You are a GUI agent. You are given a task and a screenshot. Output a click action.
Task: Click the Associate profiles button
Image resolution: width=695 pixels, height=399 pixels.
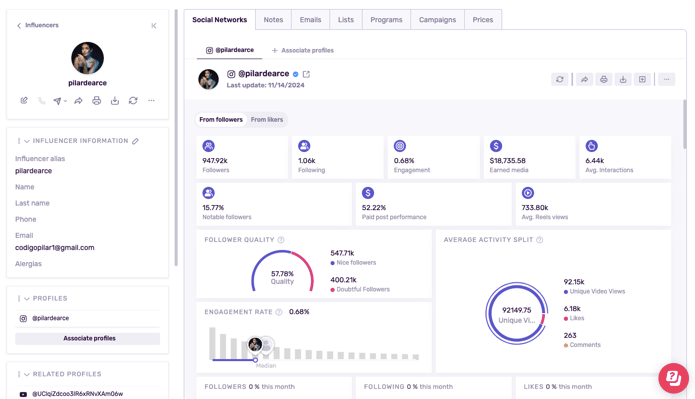click(x=88, y=339)
